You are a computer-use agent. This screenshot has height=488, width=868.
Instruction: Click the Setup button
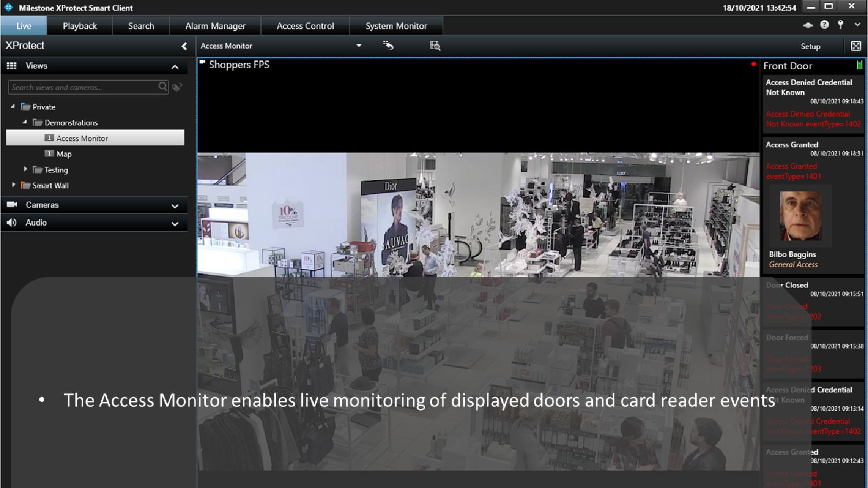811,47
